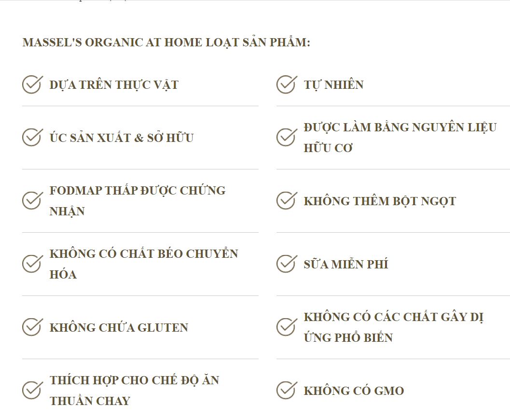Image resolution: width=510 pixels, height=420 pixels.
Task: Click the DỰA TRÊN THỰC VẬT text
Action: coord(114,85)
